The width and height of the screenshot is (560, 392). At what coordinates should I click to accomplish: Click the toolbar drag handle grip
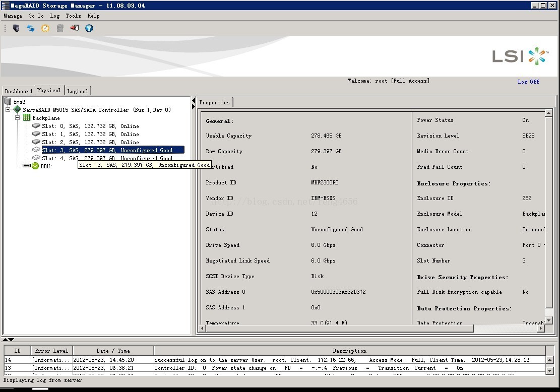coord(5,28)
